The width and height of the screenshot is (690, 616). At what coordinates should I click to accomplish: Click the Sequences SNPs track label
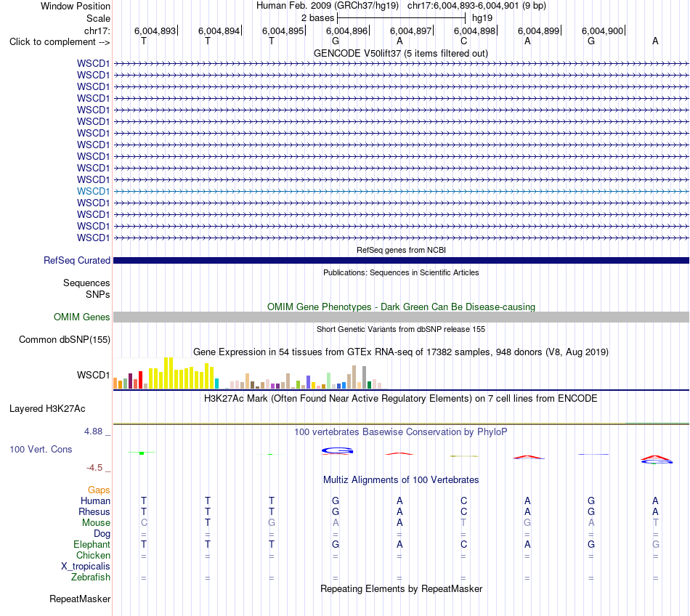point(86,288)
